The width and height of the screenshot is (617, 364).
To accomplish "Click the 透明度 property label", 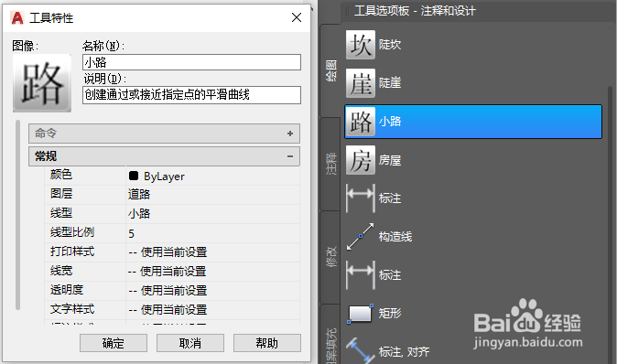I will click(67, 290).
